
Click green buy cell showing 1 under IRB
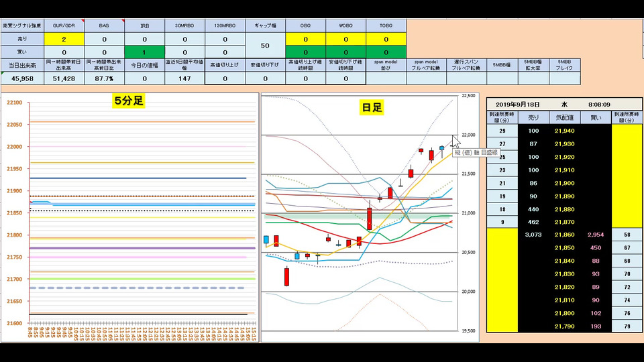[x=145, y=52]
